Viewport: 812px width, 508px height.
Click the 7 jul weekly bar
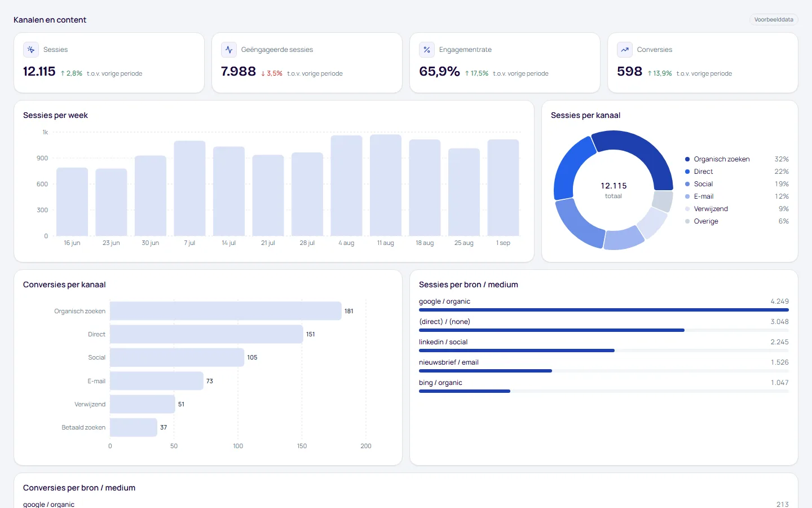click(189, 189)
